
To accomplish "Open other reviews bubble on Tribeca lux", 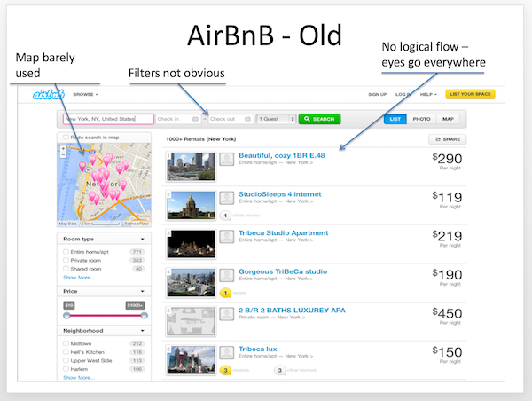I will [x=279, y=370].
